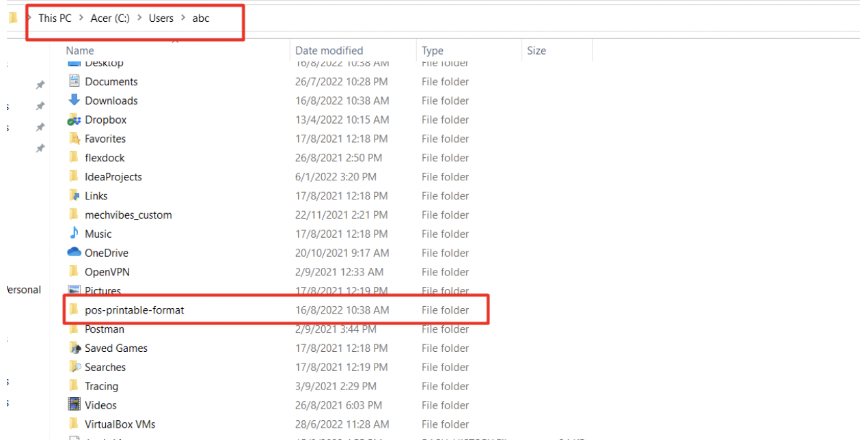Click the Videos filmstrip icon
This screenshot has height=440, width=868.
[74, 405]
